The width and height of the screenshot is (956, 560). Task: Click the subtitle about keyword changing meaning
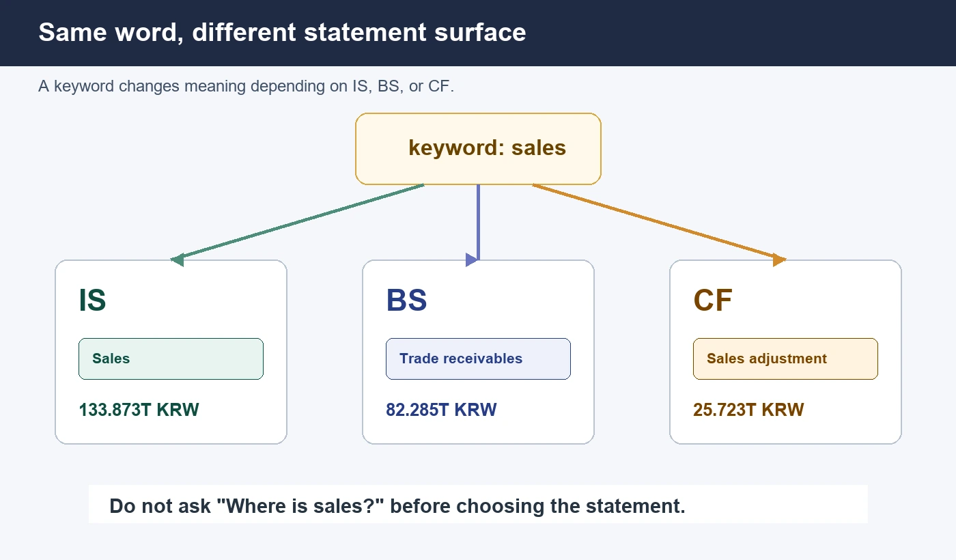coord(246,87)
